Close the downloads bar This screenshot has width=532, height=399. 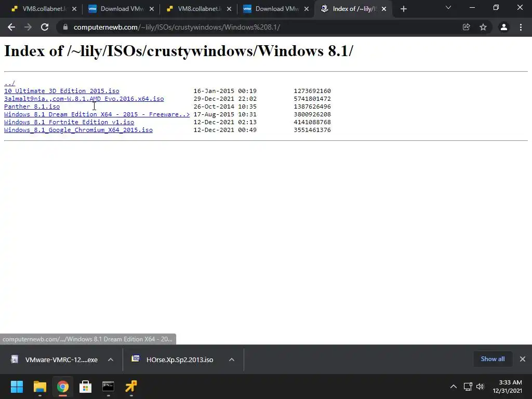point(523,359)
